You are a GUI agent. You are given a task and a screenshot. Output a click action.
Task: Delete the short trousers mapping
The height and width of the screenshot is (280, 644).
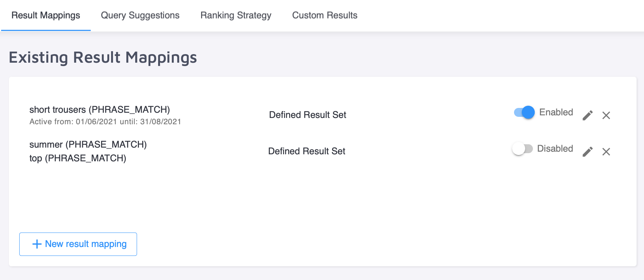tap(606, 115)
